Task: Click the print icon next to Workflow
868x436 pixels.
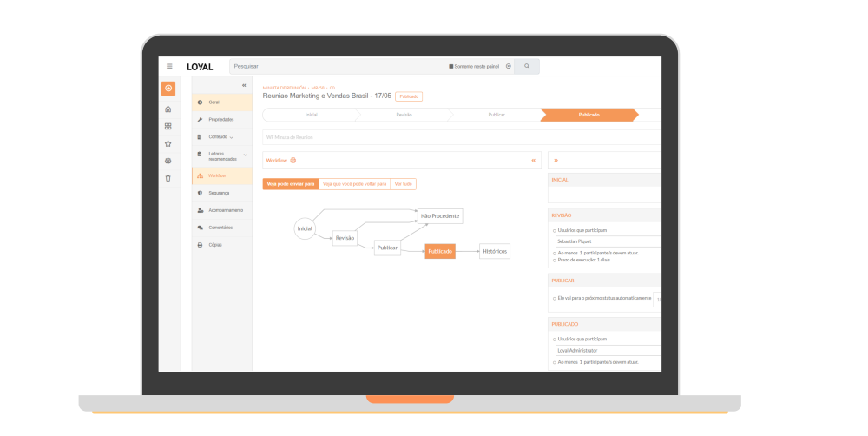Action: (x=293, y=161)
